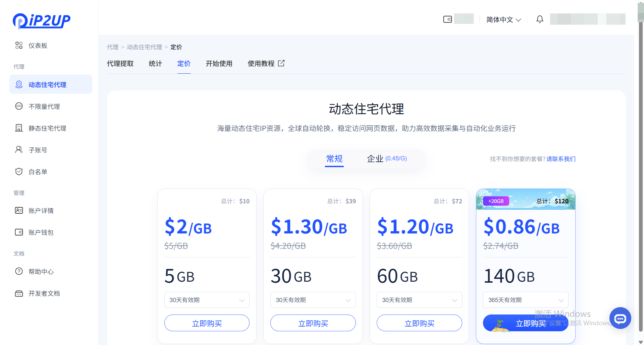Open the 开发者文档 code icon
This screenshot has width=644, height=345.
19,293
